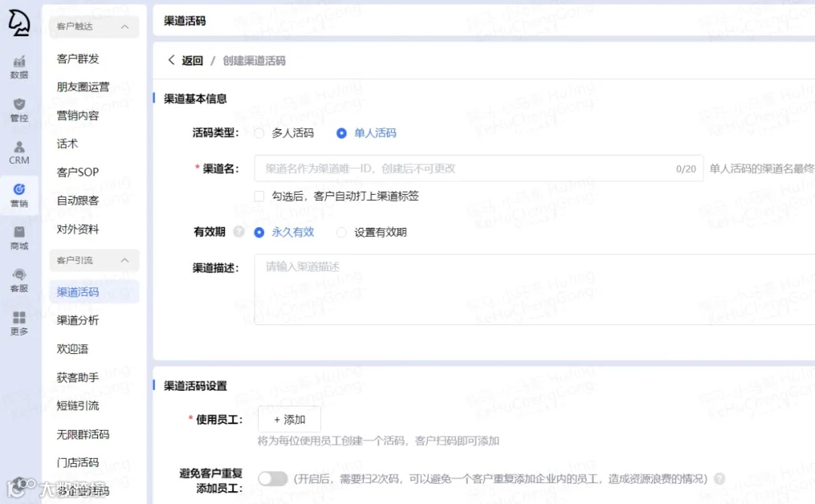This screenshot has width=815, height=504.
Task: Click the +添加 button for 使用员工
Action: tap(289, 419)
